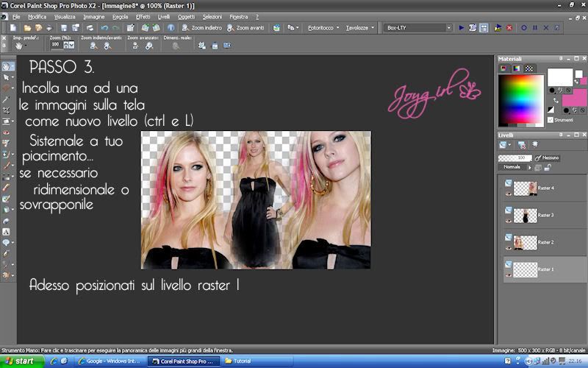Screen dimensions: 588x368
Task: Hide the Raster 4 layer eye icon
Action: (509, 194)
